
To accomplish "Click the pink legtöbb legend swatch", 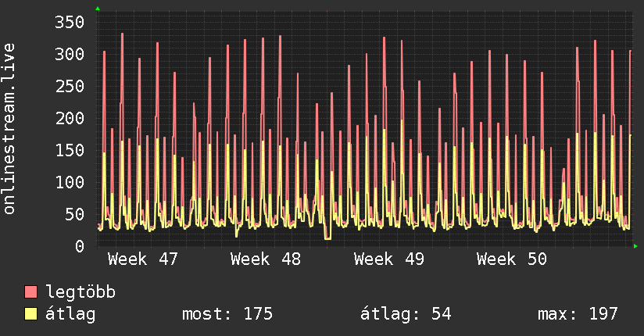I will coord(30,292).
